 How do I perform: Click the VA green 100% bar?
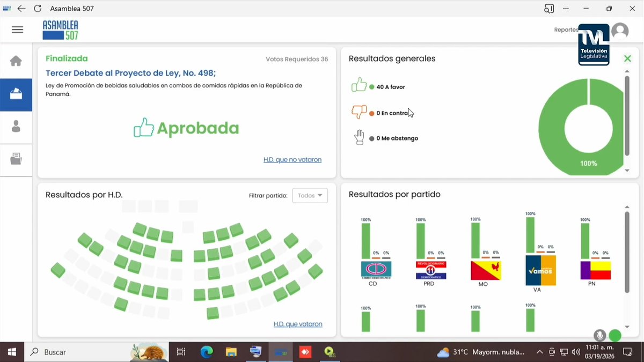tap(530, 234)
